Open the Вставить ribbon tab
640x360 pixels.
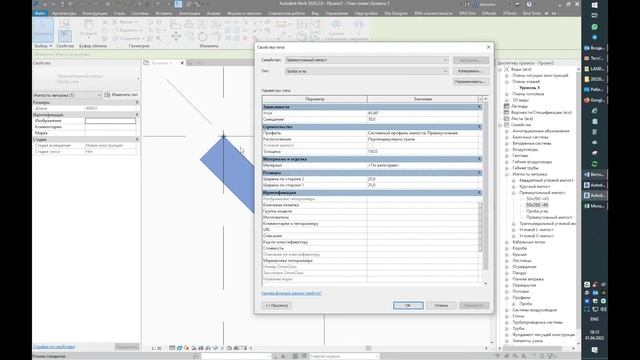[164, 13]
